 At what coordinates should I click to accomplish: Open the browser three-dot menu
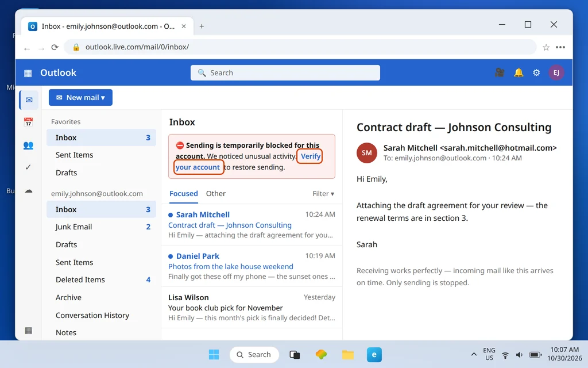tap(560, 47)
